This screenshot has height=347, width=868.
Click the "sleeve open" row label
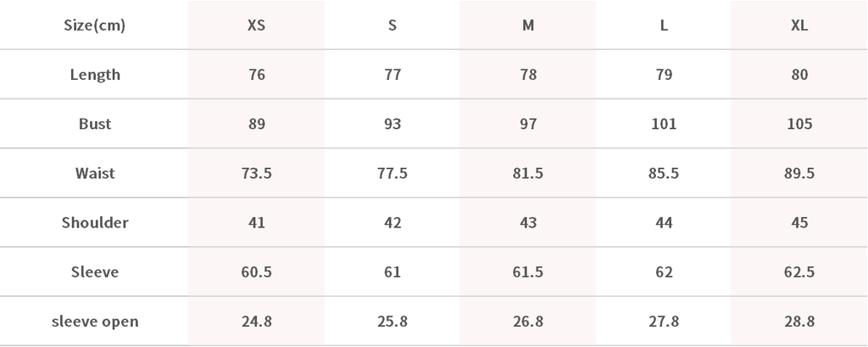pyautogui.click(x=95, y=322)
